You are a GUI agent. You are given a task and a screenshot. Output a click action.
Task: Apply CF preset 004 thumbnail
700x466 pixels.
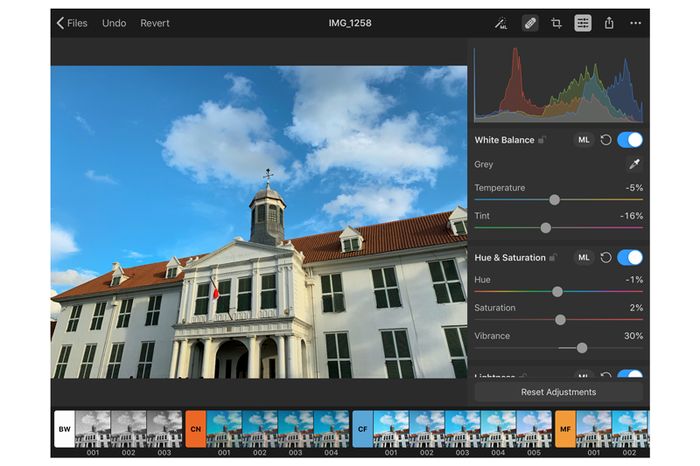point(498,429)
